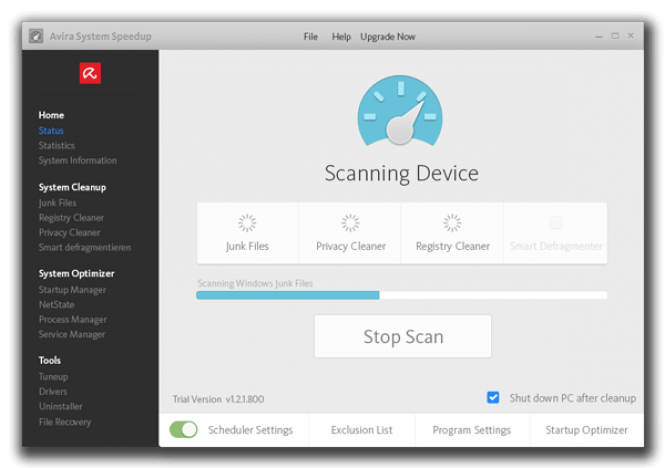Click the Home sidebar heading

coord(51,115)
